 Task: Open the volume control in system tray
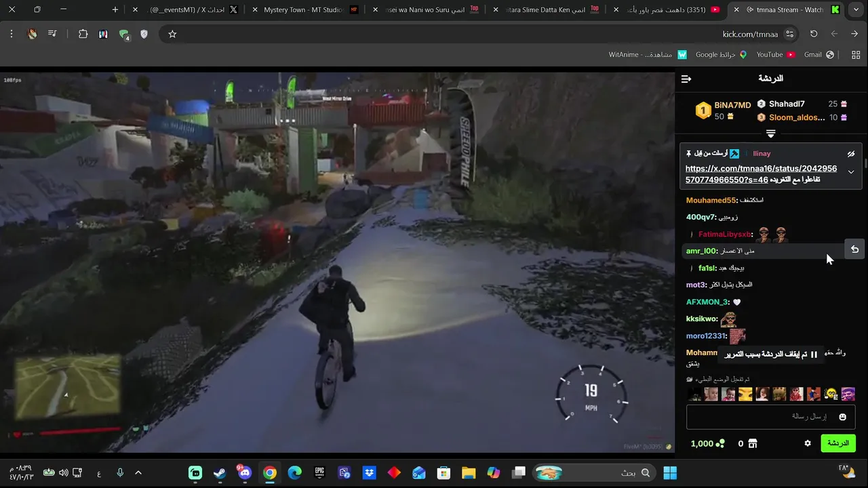point(63,472)
